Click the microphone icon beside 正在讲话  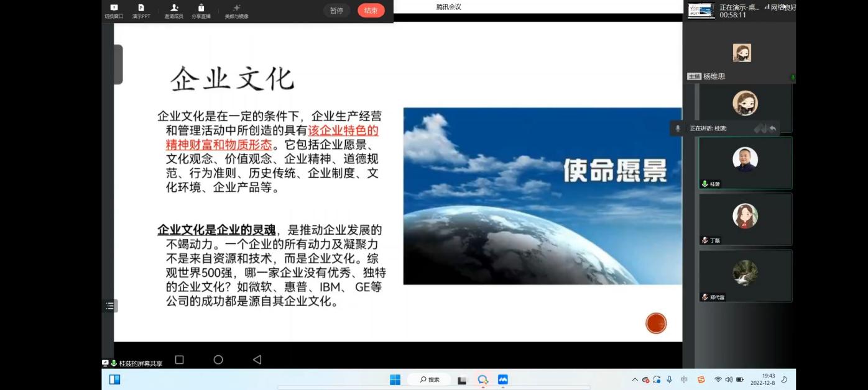pos(678,129)
